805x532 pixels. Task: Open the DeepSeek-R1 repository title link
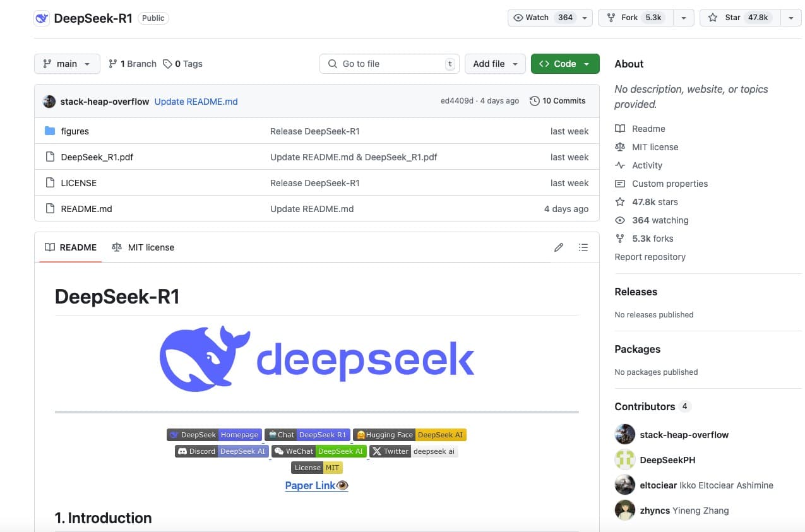(x=93, y=18)
